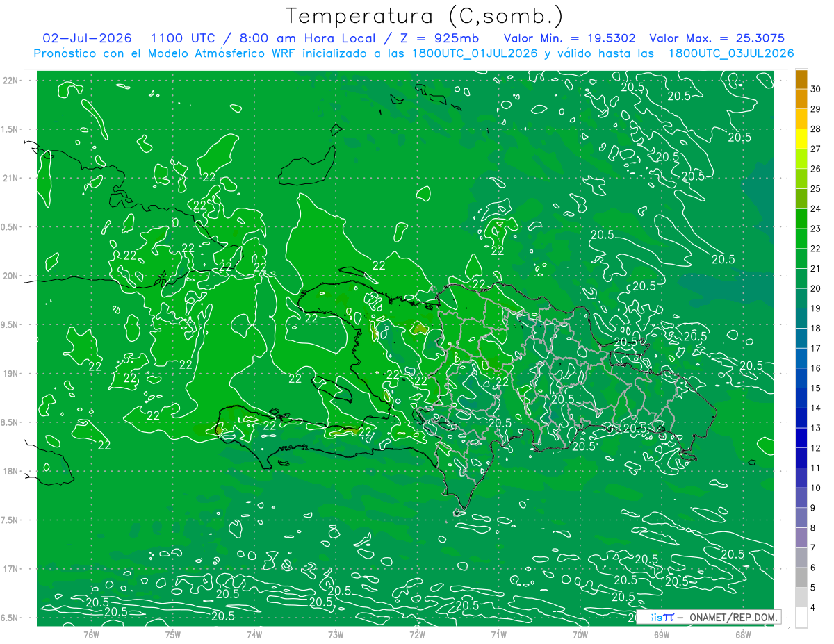Image resolution: width=834 pixels, height=644 pixels.
Task: Click the "1100 UTC" time text
Action: point(182,38)
